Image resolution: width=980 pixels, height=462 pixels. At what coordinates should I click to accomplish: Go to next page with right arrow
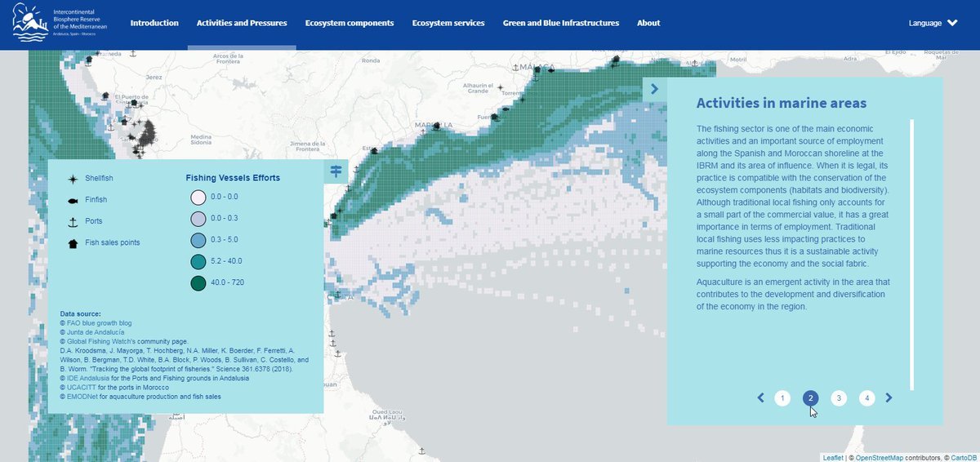pos(889,398)
